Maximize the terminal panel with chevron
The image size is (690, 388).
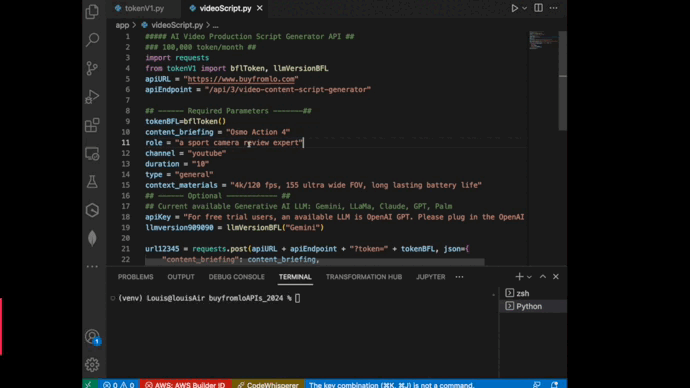click(543, 276)
